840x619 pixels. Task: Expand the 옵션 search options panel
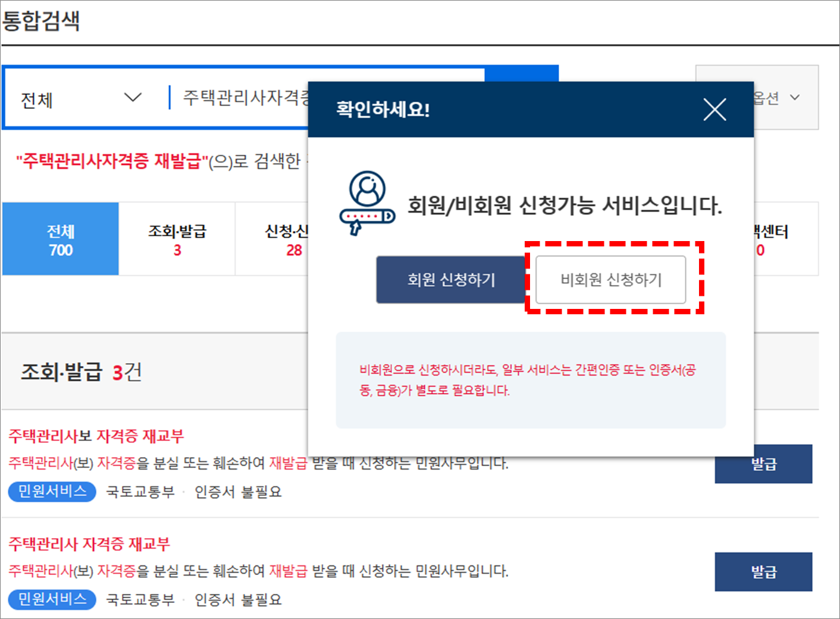click(x=773, y=98)
